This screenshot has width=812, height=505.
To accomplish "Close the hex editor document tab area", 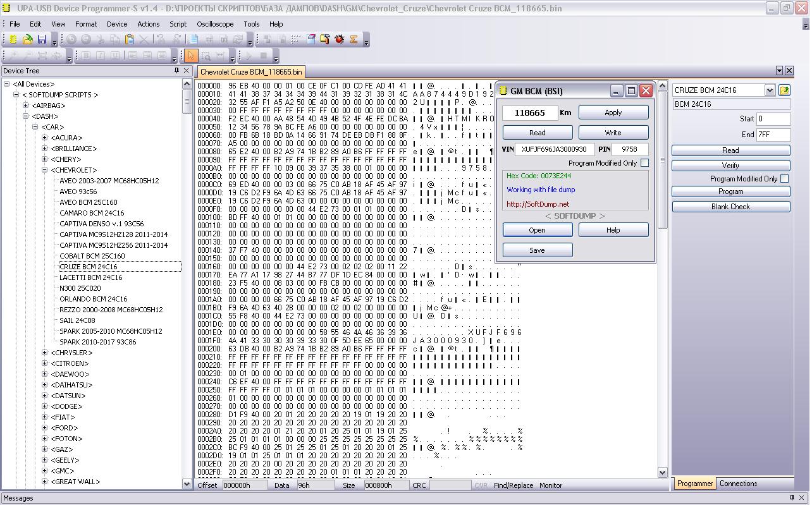I will coord(789,71).
